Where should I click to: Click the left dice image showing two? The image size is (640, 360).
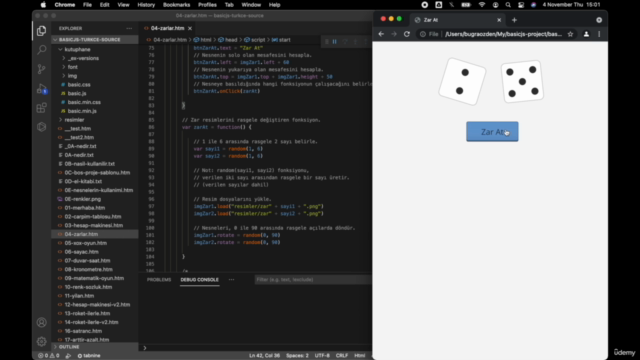[462, 82]
